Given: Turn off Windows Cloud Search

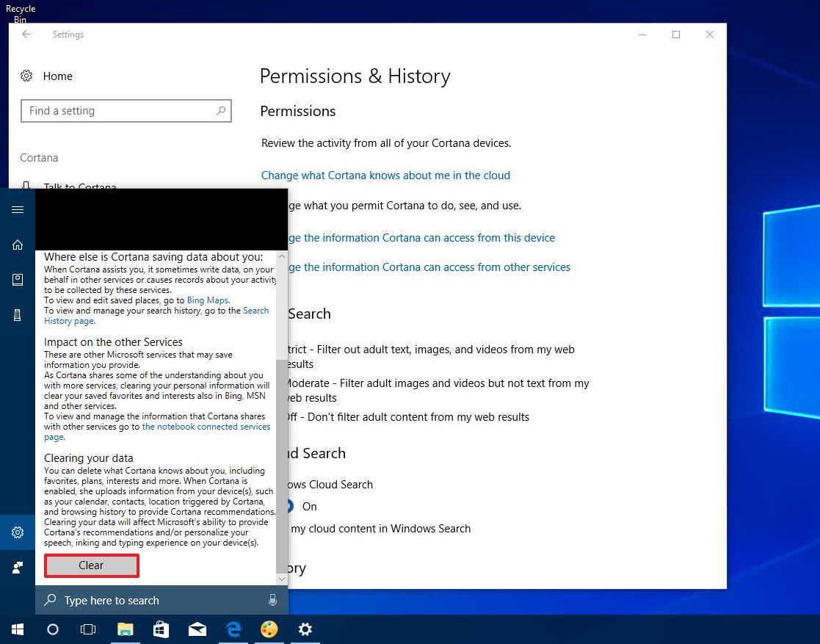Looking at the screenshot, I should tap(293, 507).
